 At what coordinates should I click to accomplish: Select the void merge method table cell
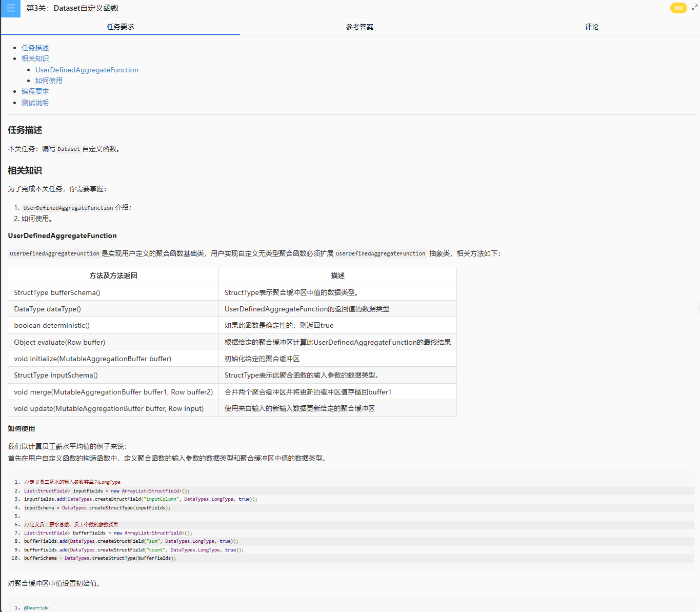[113, 392]
